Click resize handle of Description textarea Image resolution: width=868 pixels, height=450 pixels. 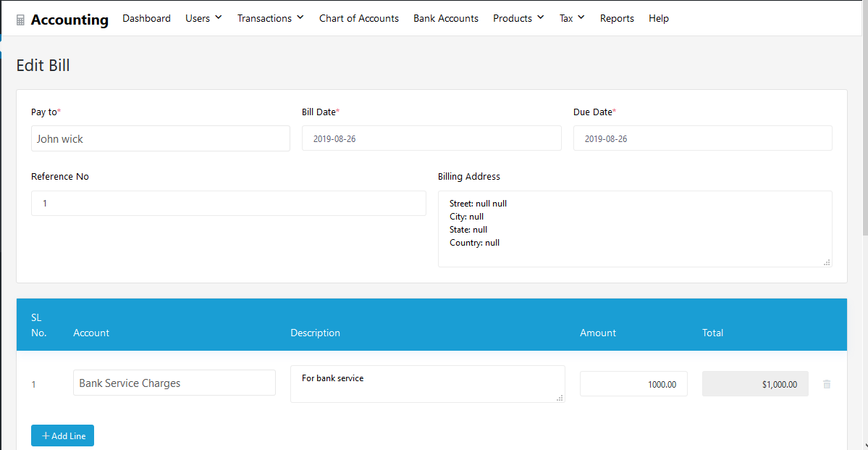click(x=560, y=398)
